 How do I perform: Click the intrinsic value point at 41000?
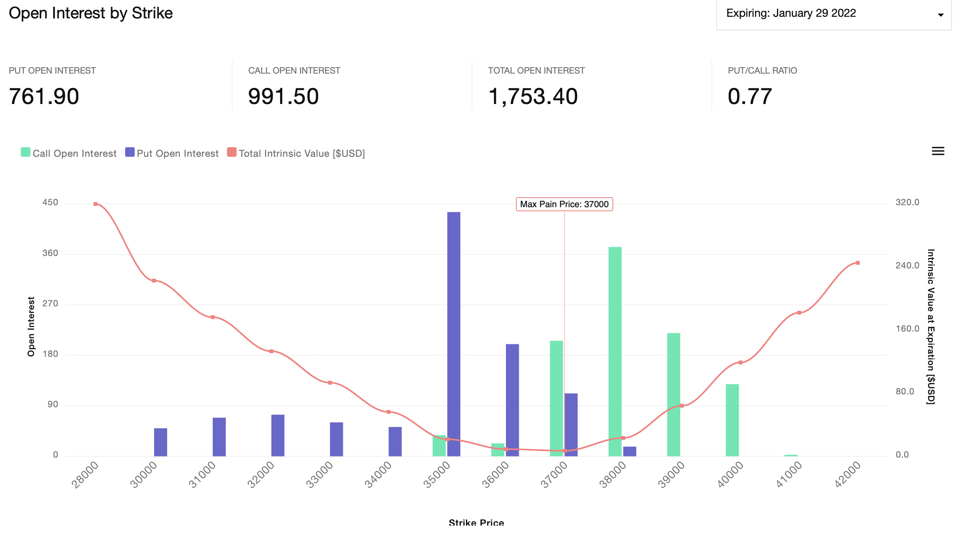pos(799,313)
